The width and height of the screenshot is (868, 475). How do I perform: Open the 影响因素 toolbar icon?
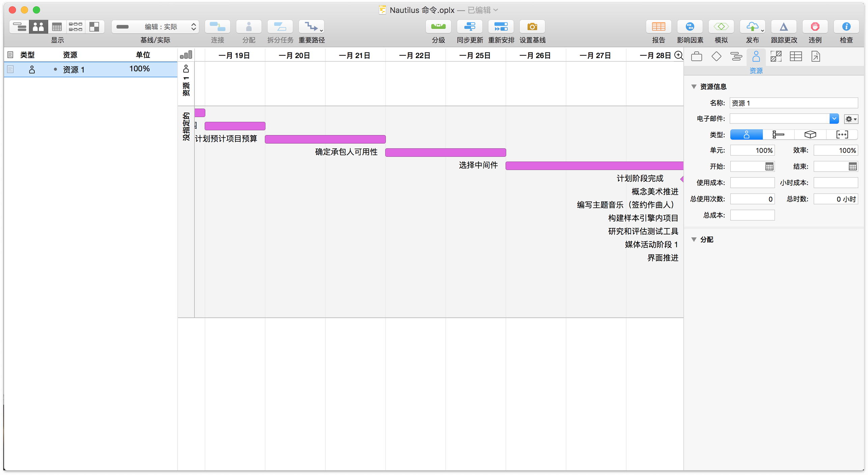[690, 27]
